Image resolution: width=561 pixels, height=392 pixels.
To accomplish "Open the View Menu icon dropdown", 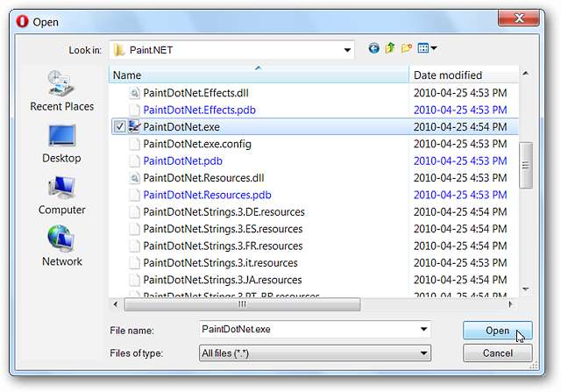I will 427,48.
